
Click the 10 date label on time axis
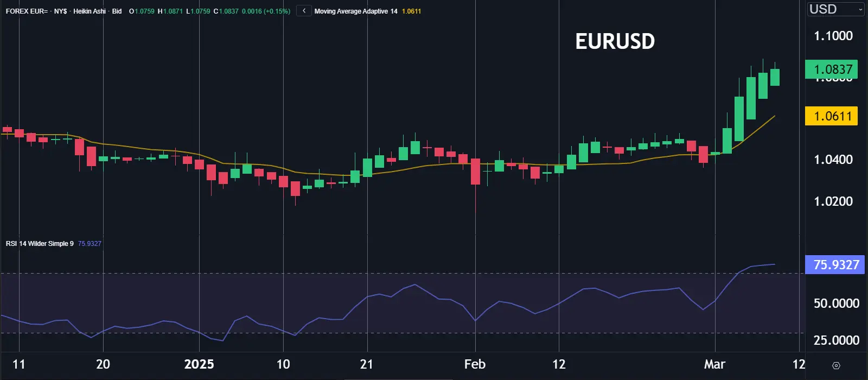(283, 364)
